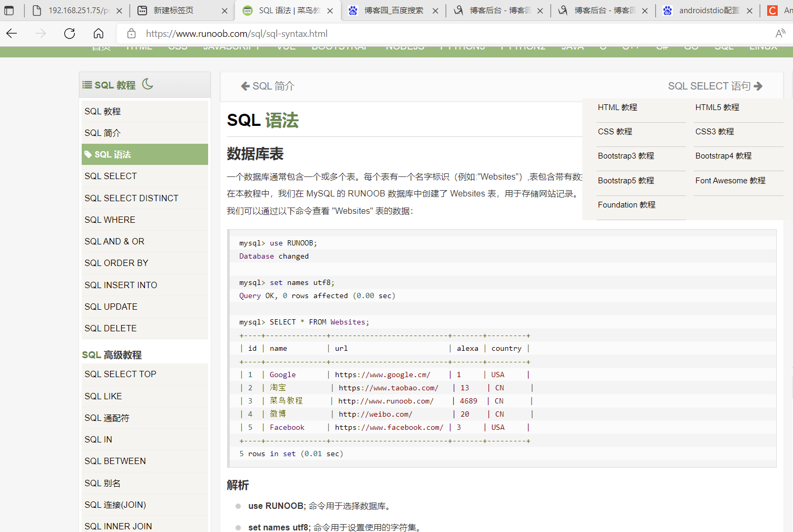Select the highlighted SQL 语法 sidebar item
Screen dimensions: 793x532
(145, 154)
